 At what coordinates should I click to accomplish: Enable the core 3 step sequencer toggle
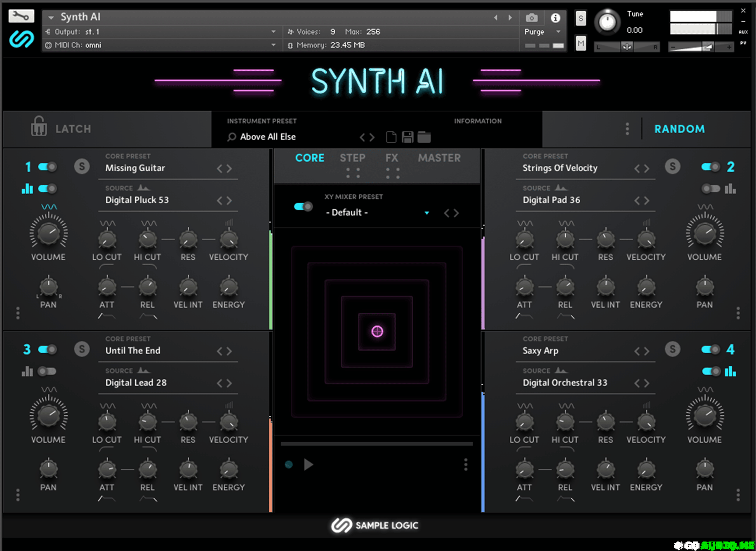point(47,371)
